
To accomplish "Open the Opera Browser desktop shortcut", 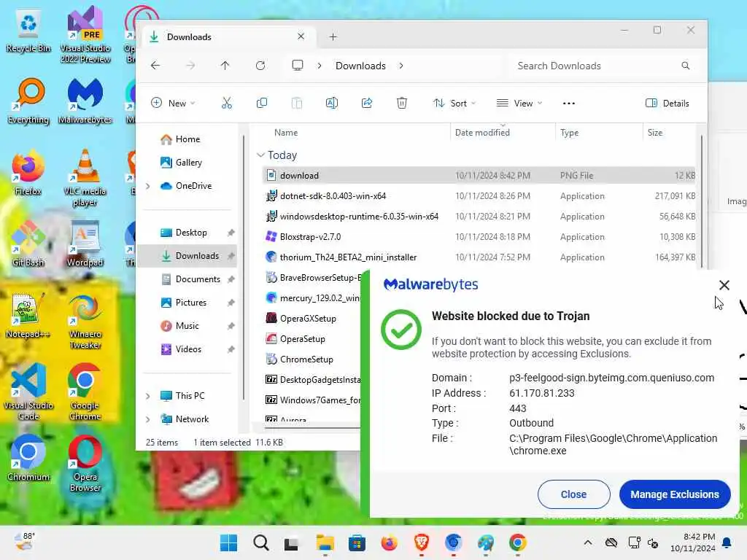I will 85,463.
